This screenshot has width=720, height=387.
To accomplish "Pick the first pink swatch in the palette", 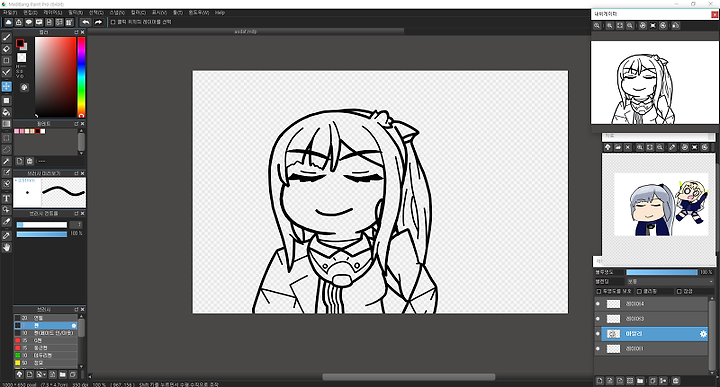I will (x=17, y=131).
